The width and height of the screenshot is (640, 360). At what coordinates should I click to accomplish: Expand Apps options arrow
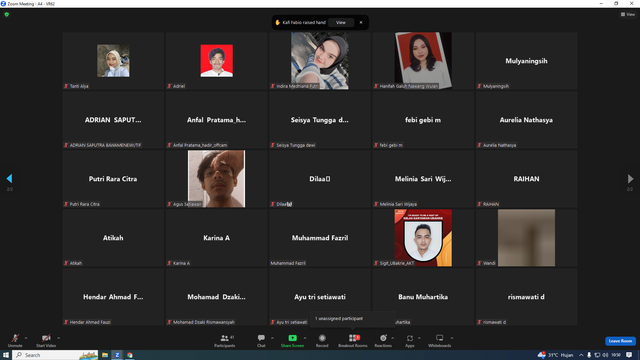[x=419, y=338]
